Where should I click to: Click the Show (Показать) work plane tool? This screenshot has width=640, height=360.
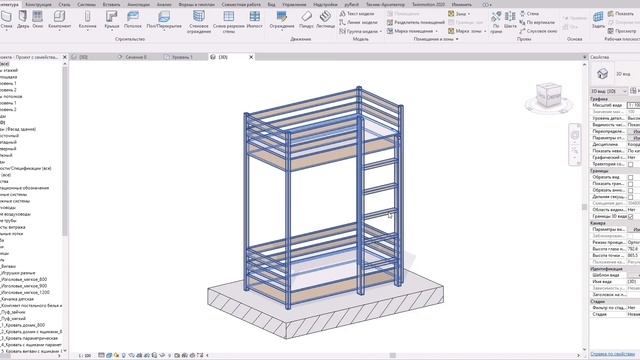621,13
